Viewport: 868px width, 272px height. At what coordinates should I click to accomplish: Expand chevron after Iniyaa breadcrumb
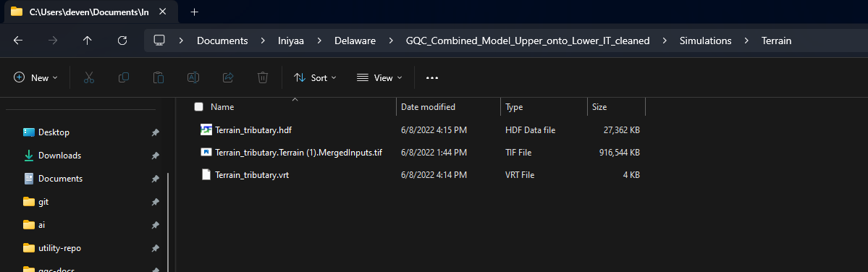pyautogui.click(x=320, y=41)
